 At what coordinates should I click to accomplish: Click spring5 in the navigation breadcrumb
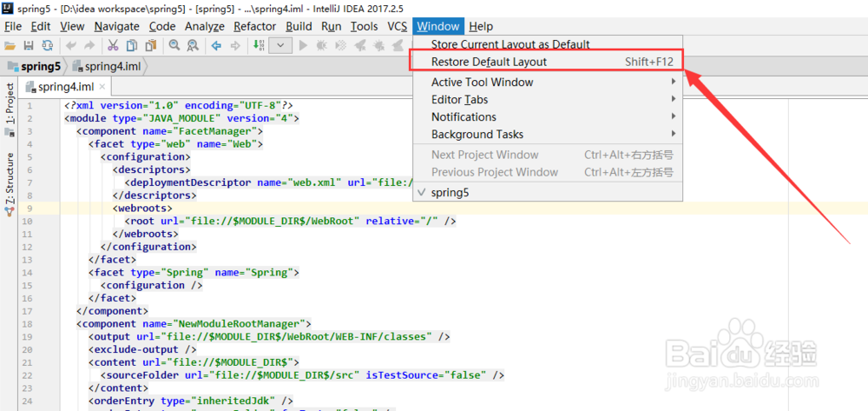(35, 66)
